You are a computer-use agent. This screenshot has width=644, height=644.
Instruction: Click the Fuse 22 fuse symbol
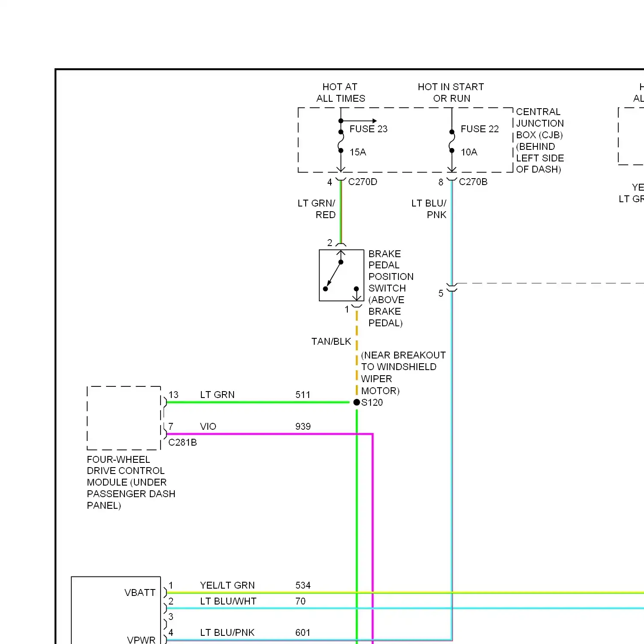[452, 141]
